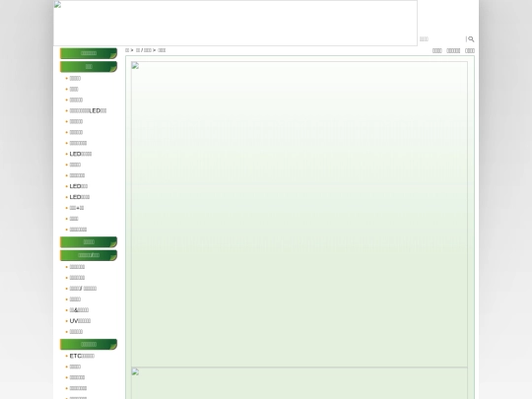
Task: Open the sidebar link starting with UV
Action: point(80,321)
